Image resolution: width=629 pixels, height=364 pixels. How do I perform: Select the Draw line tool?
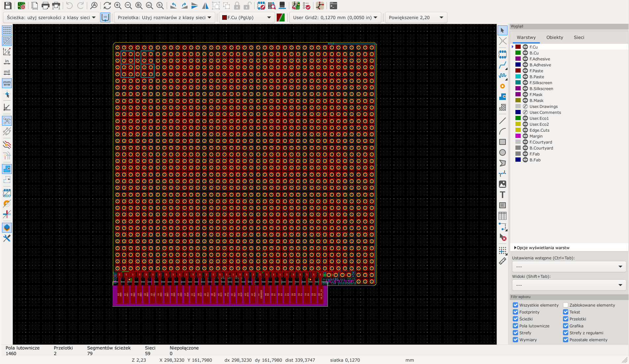[503, 121]
